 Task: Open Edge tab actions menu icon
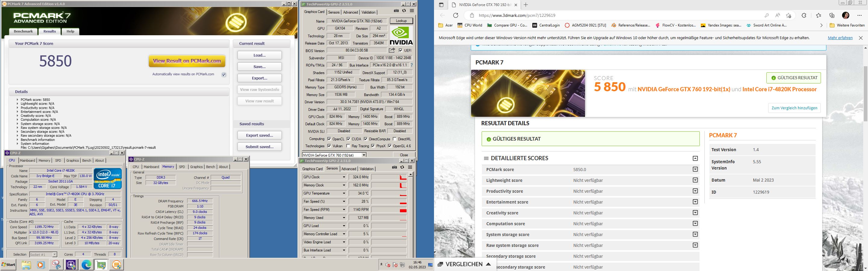441,5
